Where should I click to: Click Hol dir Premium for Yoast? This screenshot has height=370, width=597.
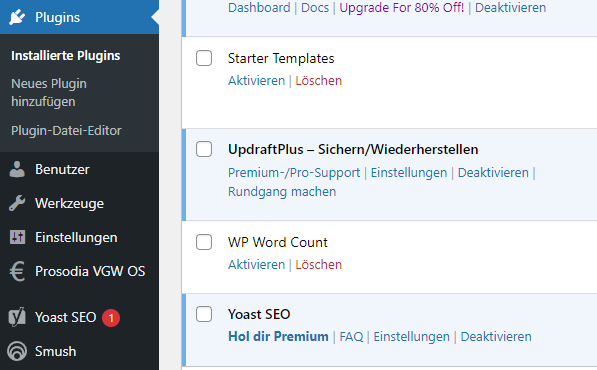click(x=278, y=337)
